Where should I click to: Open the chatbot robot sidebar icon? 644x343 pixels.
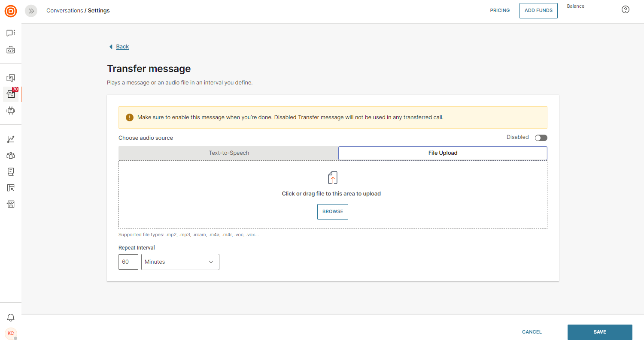(x=11, y=111)
